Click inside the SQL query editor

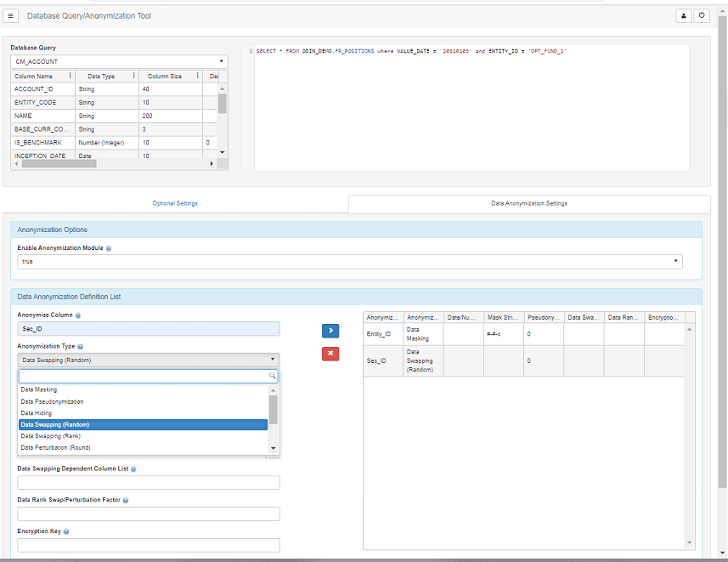[471, 108]
